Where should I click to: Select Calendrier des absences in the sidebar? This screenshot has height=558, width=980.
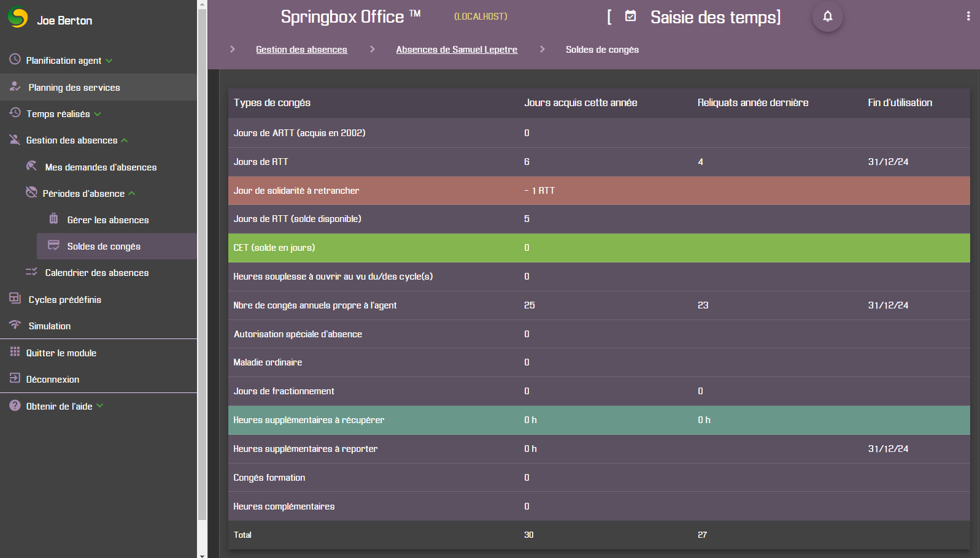click(97, 273)
